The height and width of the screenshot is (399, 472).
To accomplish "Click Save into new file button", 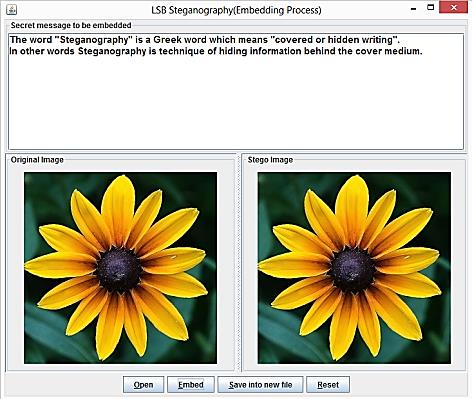I will (260, 385).
